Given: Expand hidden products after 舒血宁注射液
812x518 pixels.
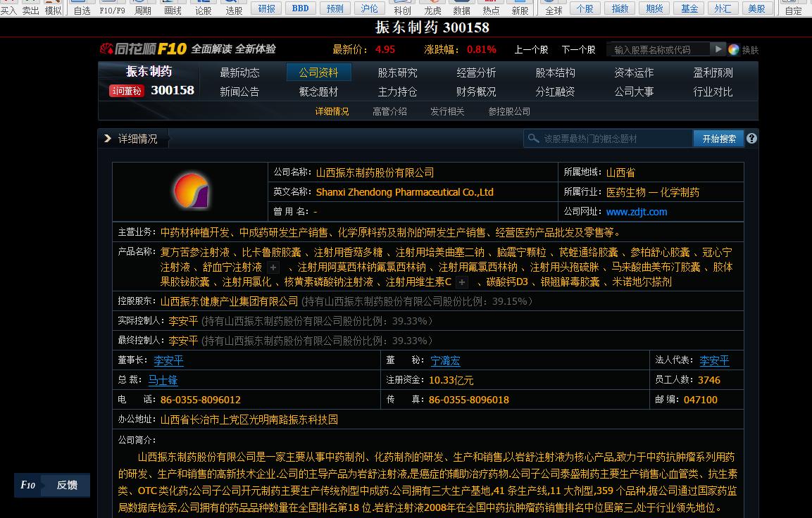Looking at the screenshot, I should [x=273, y=267].
